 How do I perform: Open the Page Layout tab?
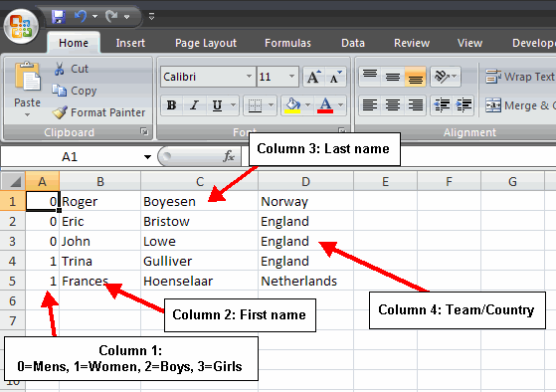pyautogui.click(x=206, y=43)
